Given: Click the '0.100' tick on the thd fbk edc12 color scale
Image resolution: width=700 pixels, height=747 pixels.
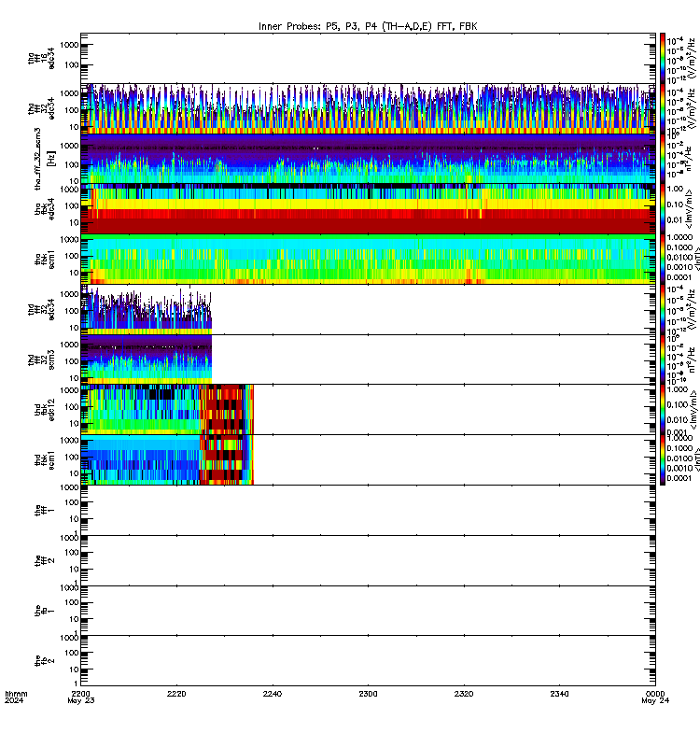Looking at the screenshot, I should point(678,404).
